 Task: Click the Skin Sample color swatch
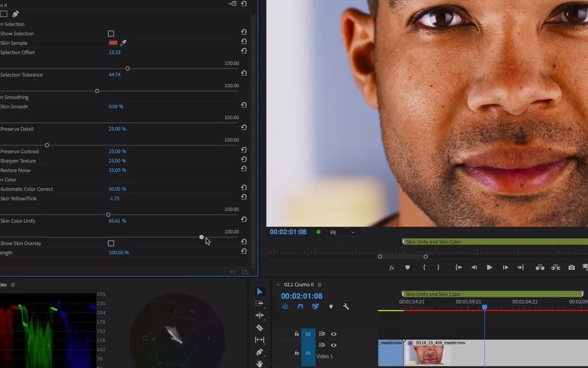tap(112, 43)
